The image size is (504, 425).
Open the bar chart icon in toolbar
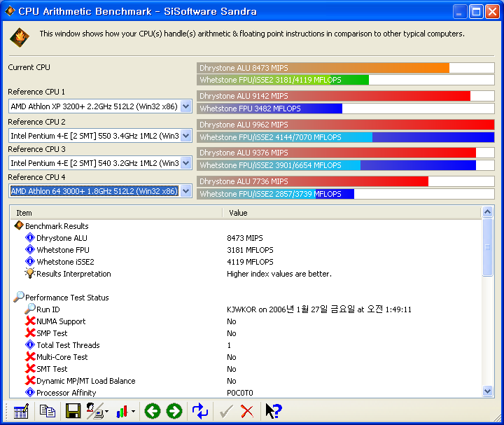click(x=122, y=412)
